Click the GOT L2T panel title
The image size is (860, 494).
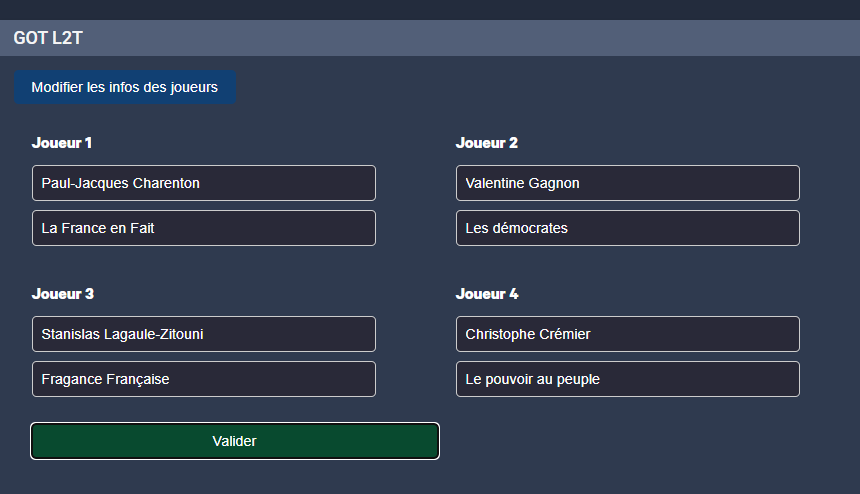coord(48,38)
